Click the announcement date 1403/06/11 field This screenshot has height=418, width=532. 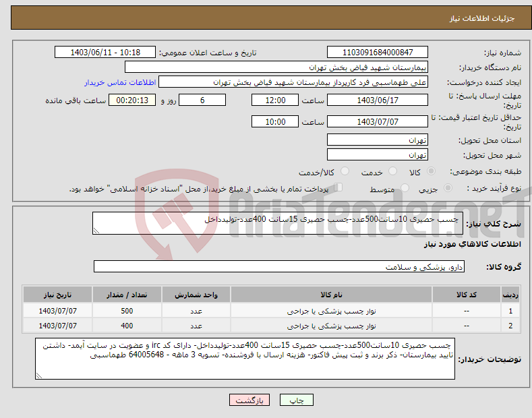[x=105, y=53]
